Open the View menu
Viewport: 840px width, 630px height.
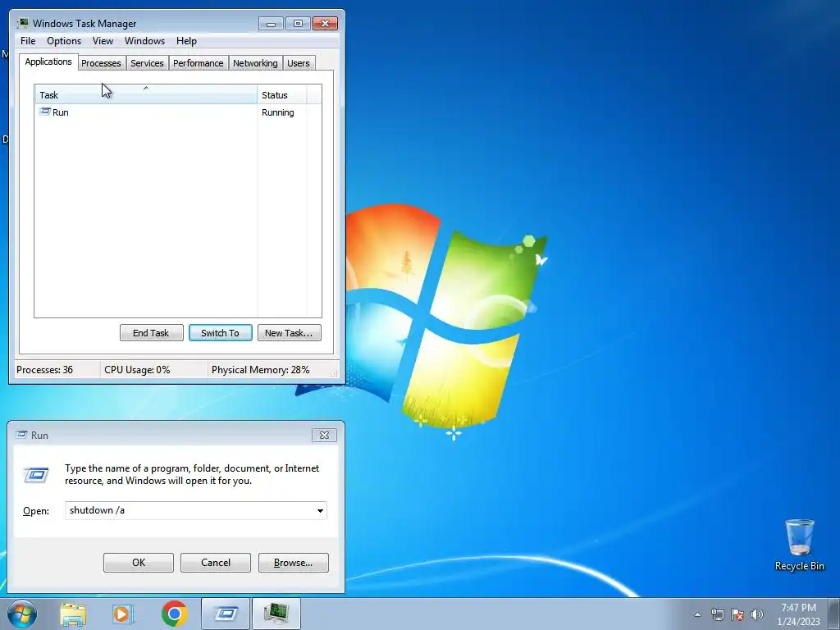(x=103, y=41)
